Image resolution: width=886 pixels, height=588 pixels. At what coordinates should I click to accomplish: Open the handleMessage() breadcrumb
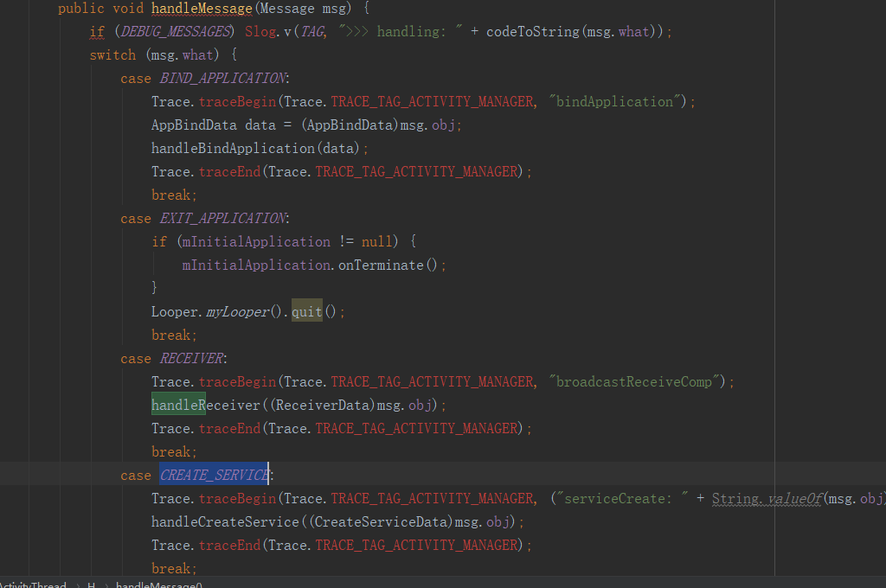pos(159,584)
